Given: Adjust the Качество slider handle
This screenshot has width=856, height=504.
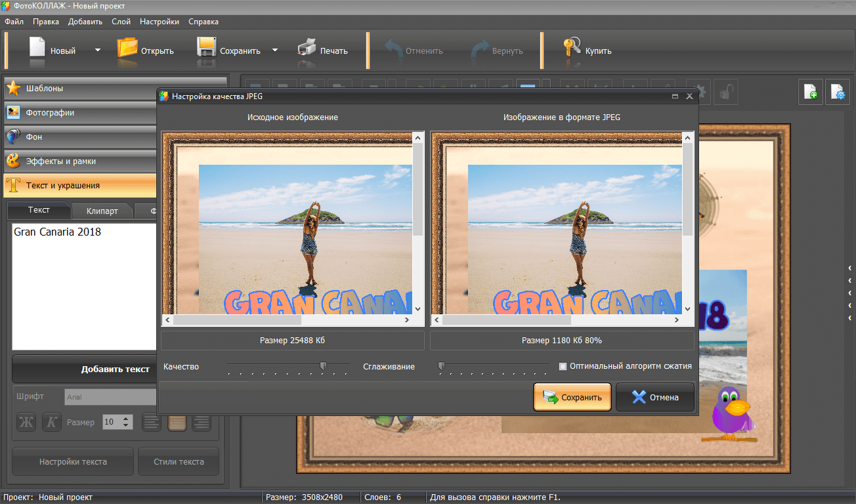Looking at the screenshot, I should [x=322, y=366].
